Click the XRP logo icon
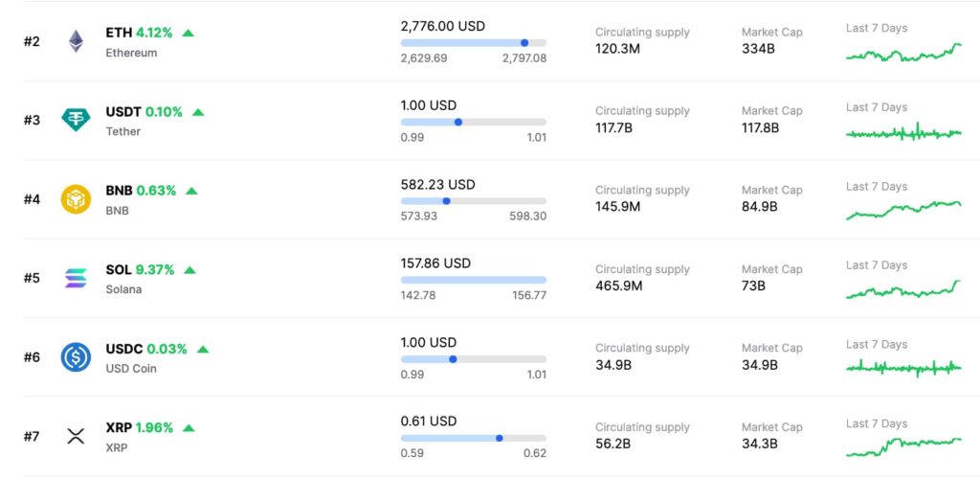Screen dimensions: 980x479 76,437
